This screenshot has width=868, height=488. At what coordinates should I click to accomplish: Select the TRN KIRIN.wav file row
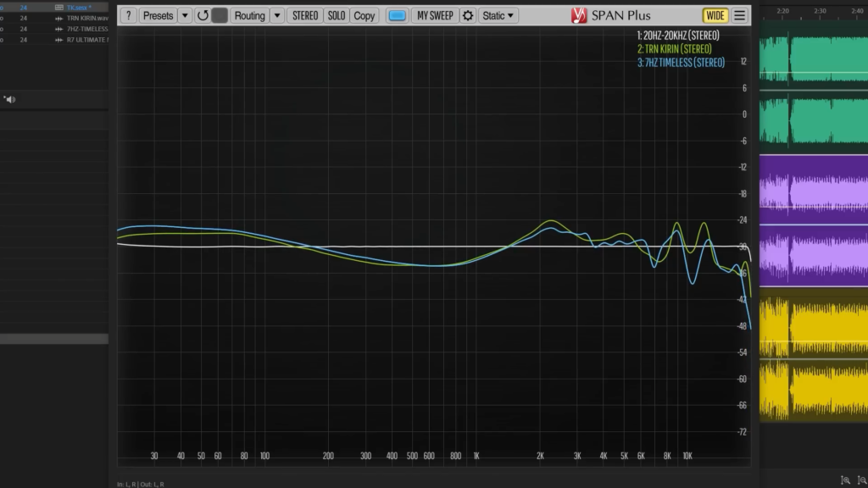point(54,19)
